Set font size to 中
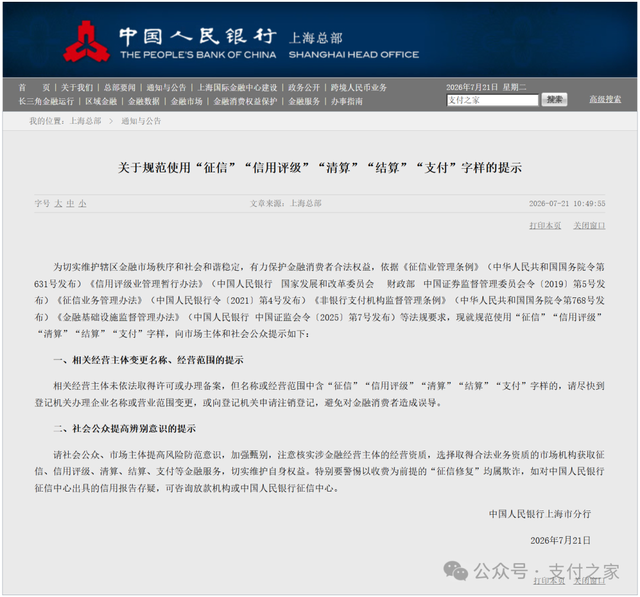The height and width of the screenshot is (597, 640). 70,203
